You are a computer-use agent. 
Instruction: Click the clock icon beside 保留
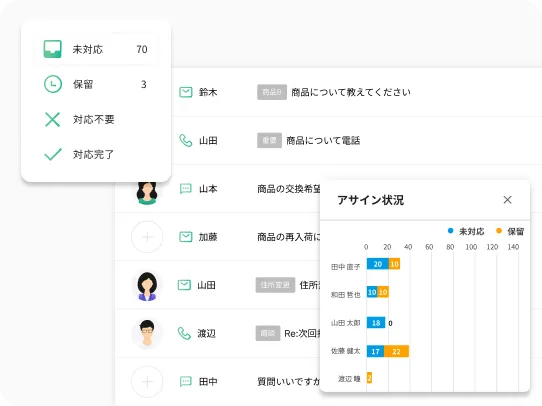(53, 84)
